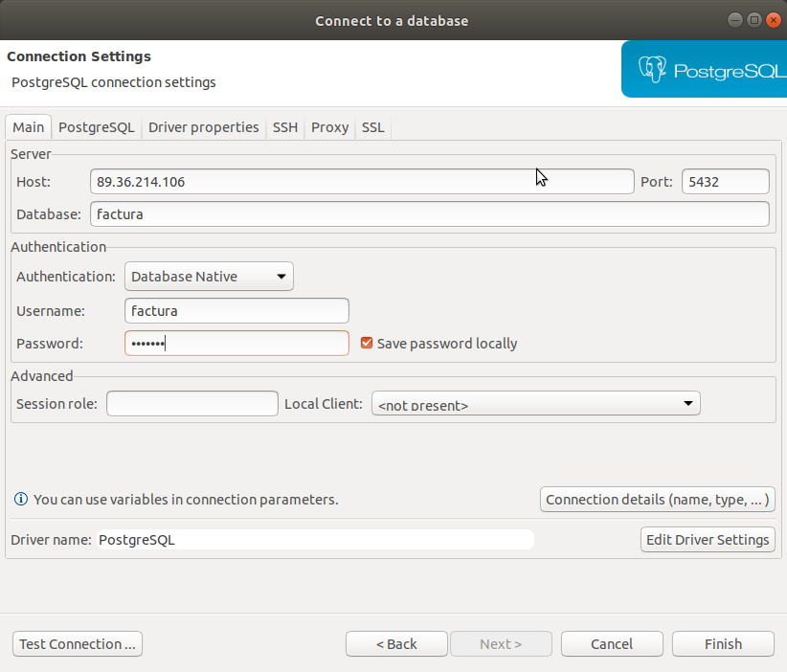Select the Session role text box
Image resolution: width=787 pixels, height=672 pixels.
pyautogui.click(x=191, y=404)
